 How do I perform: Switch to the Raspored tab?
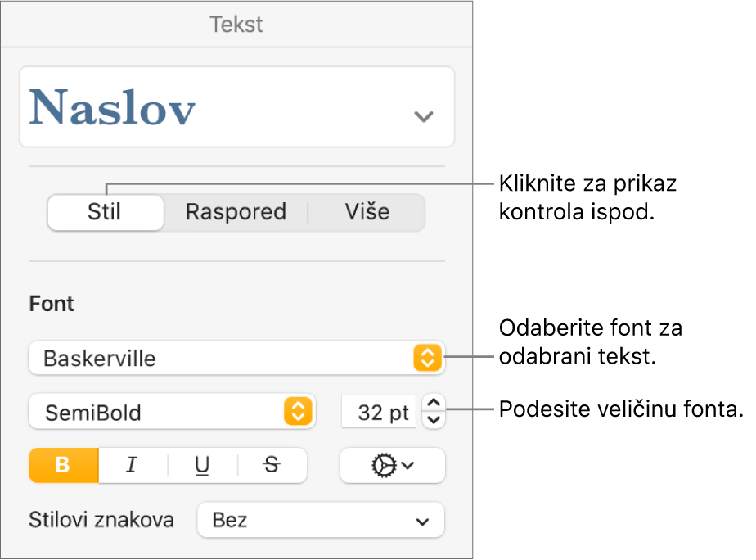pyautogui.click(x=236, y=212)
